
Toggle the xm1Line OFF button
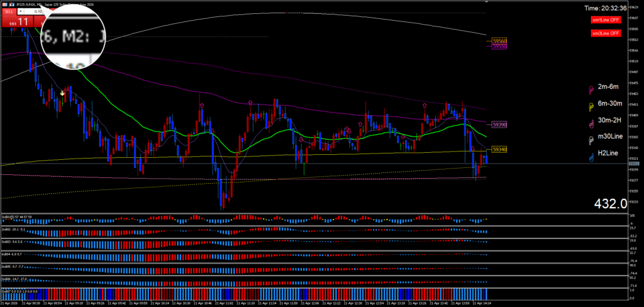606,21
